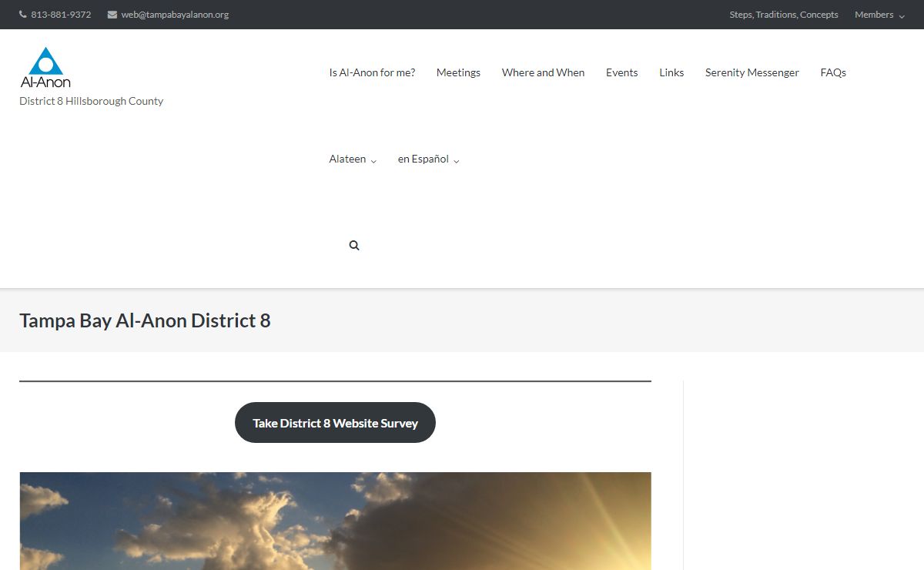Click District 8 Hillsborough County text
924x570 pixels.
pyautogui.click(x=91, y=101)
